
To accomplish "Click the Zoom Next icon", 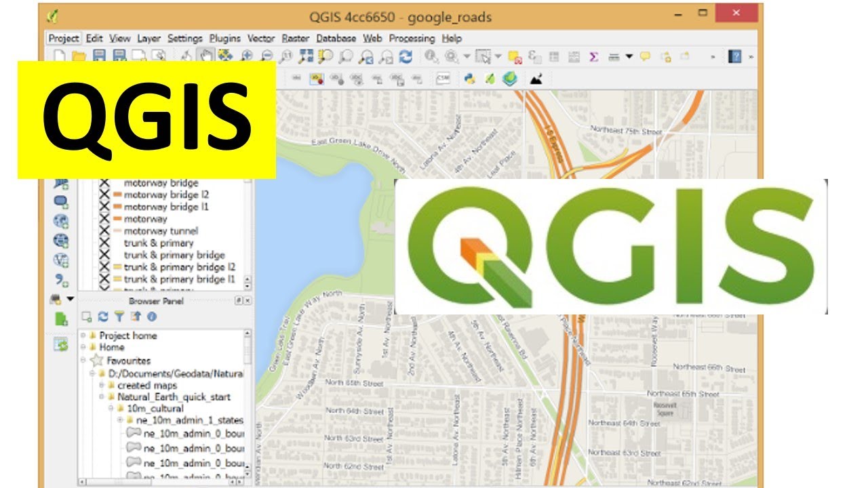I will (386, 56).
